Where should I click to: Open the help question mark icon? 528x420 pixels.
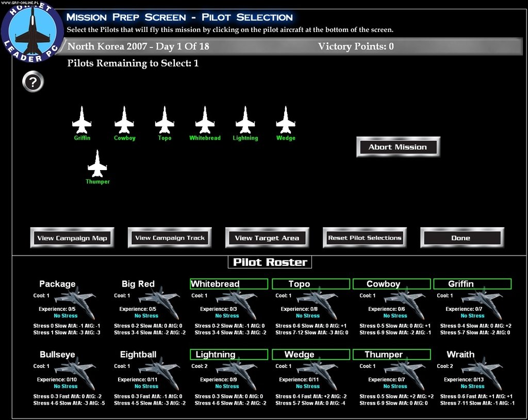(x=32, y=81)
